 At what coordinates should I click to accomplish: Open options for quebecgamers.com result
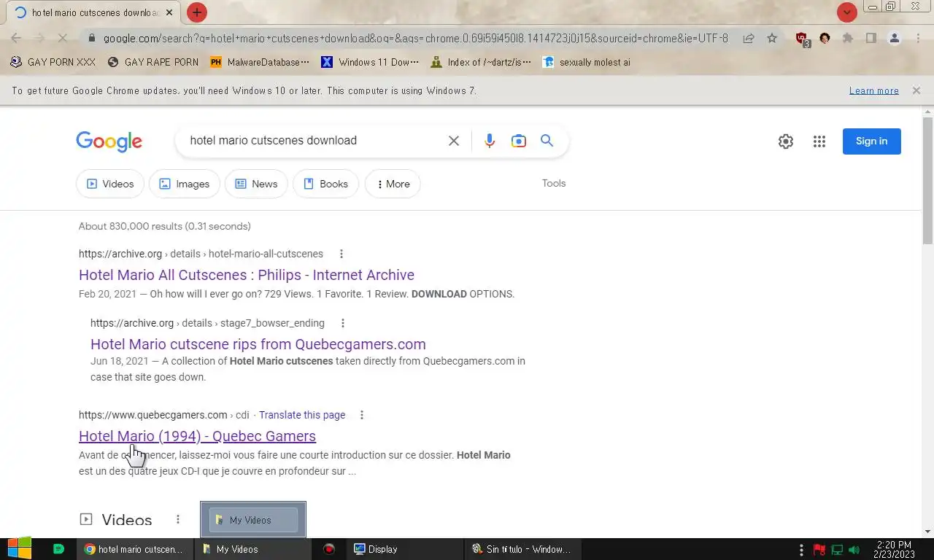click(361, 415)
